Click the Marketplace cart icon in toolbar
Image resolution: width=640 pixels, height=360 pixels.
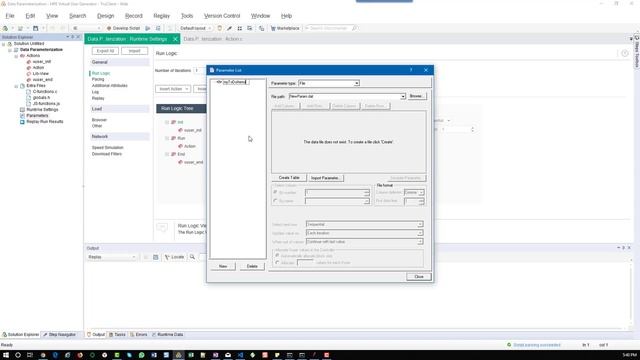pos(273,28)
